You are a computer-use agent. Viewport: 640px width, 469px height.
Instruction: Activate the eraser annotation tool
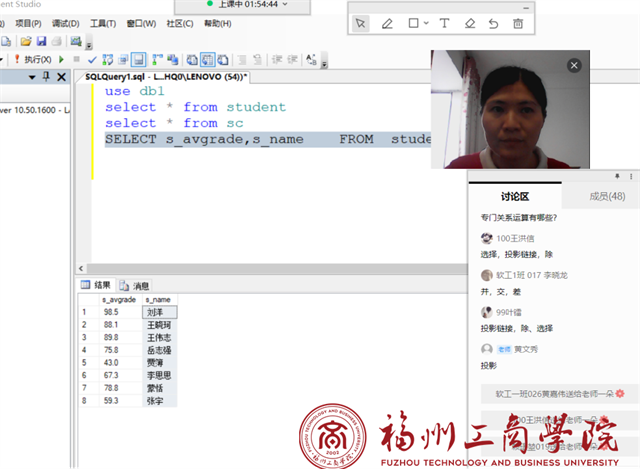tap(470, 23)
